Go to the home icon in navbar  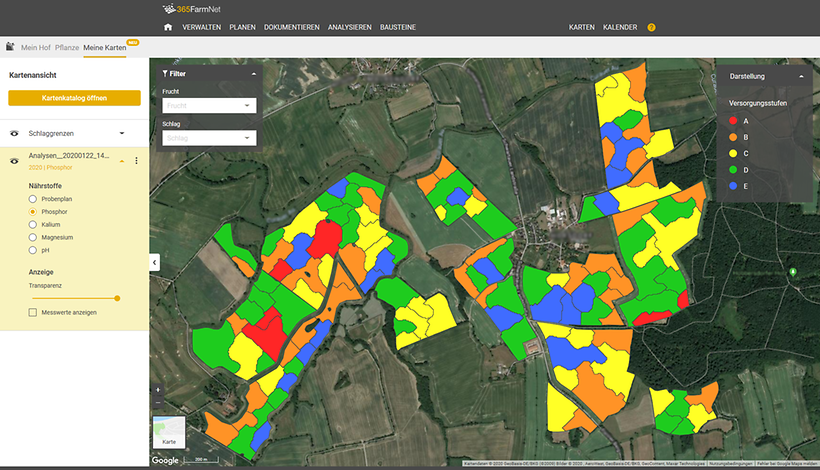168,27
